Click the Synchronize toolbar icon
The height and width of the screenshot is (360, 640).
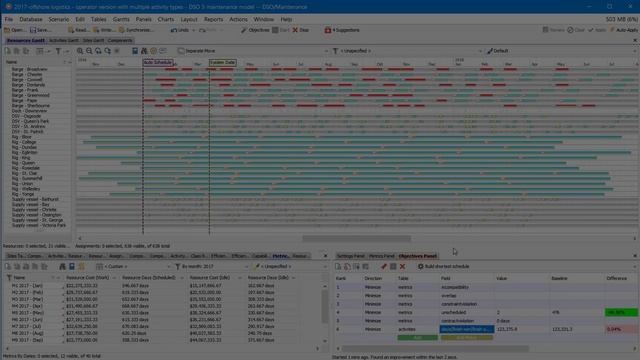pyautogui.click(x=136, y=30)
